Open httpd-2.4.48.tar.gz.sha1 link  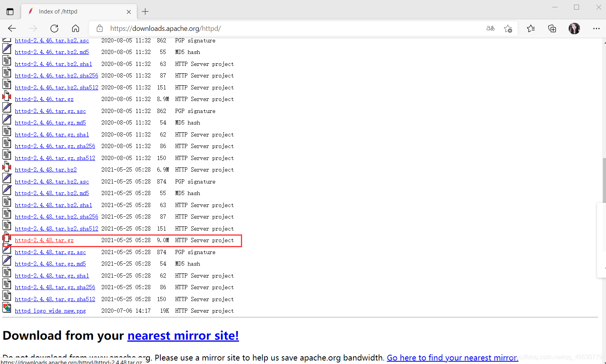[x=52, y=276]
